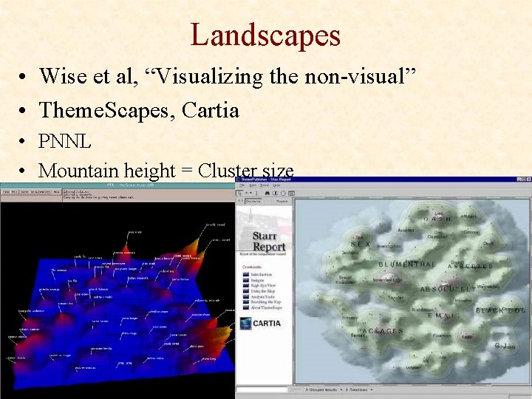Click the square icon beside About ThemeScape
532x399 pixels.
click(x=246, y=307)
